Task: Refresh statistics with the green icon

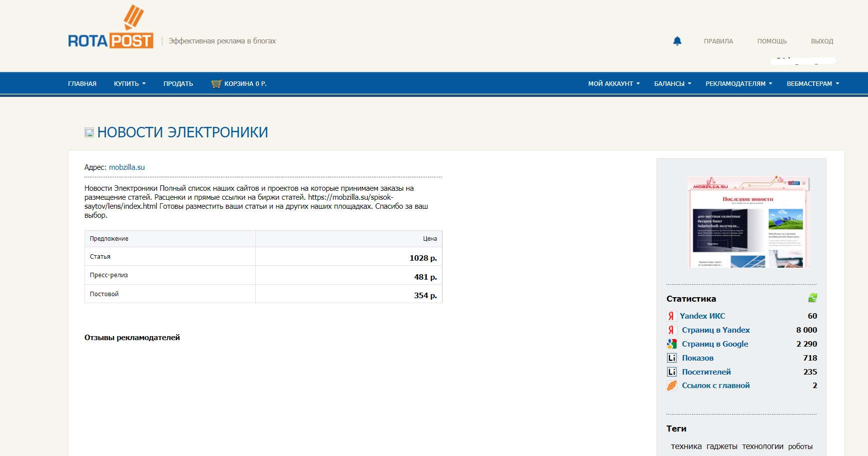Action: coord(813,298)
